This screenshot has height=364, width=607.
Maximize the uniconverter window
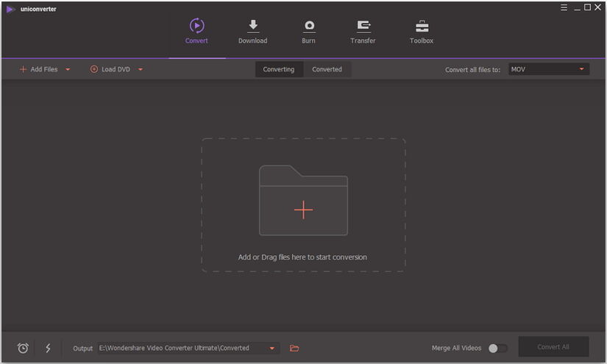(587, 7)
